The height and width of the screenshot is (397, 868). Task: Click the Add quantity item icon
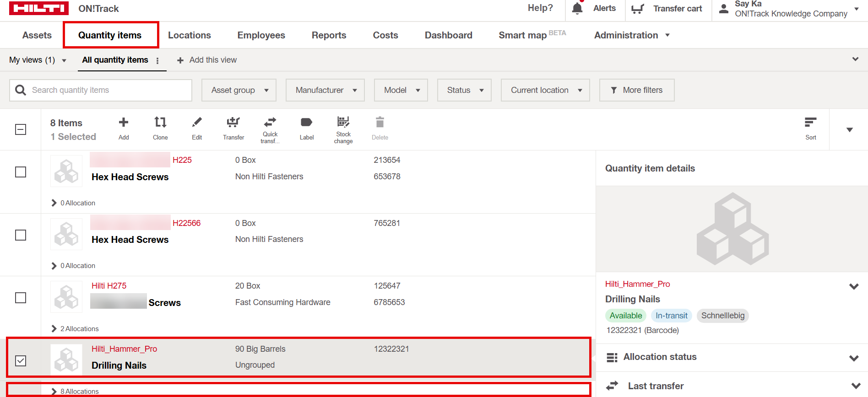click(124, 123)
